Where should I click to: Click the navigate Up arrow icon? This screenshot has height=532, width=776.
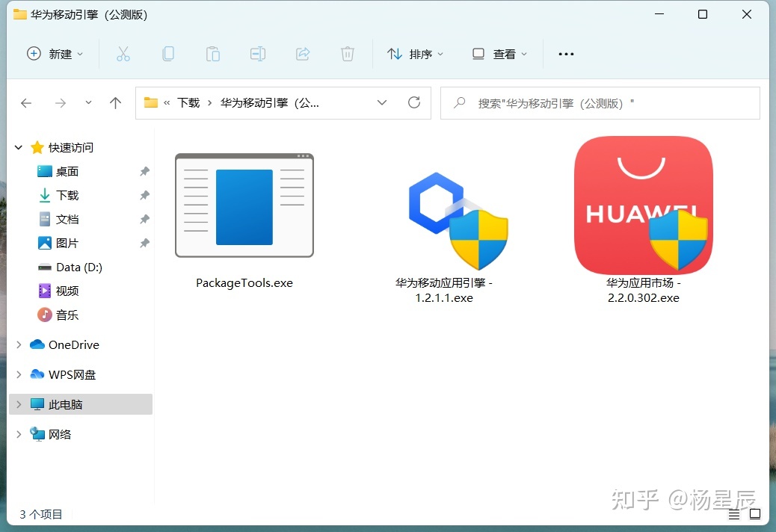point(115,102)
